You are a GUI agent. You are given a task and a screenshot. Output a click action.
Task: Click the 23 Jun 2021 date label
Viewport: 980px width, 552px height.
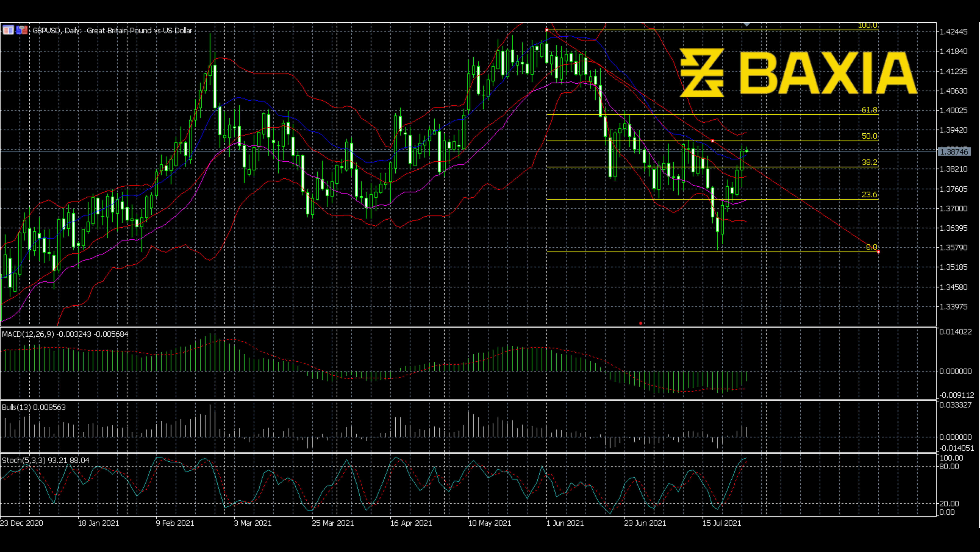click(x=645, y=523)
